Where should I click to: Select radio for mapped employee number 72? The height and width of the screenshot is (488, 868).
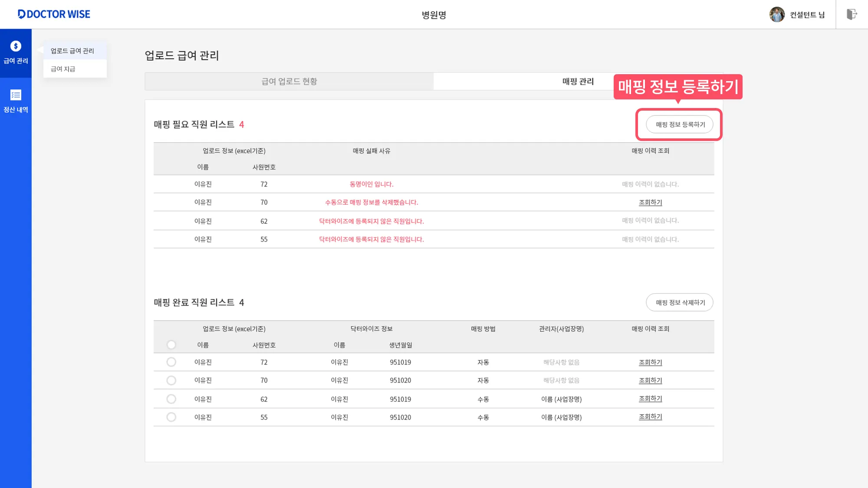click(171, 362)
